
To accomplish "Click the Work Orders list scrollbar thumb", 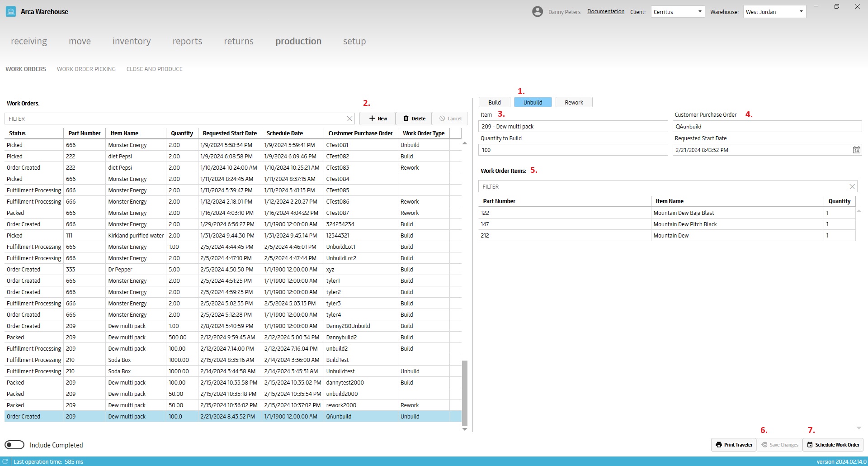I will click(464, 393).
